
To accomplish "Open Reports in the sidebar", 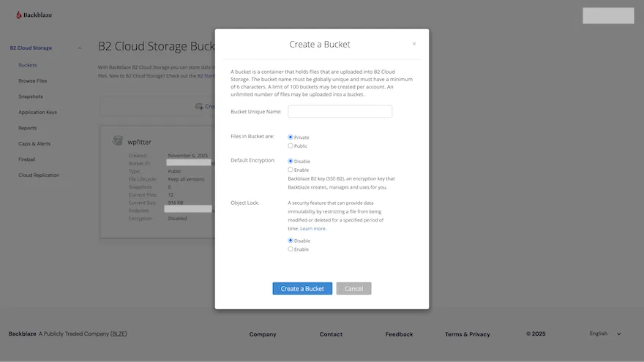I will coord(28,128).
